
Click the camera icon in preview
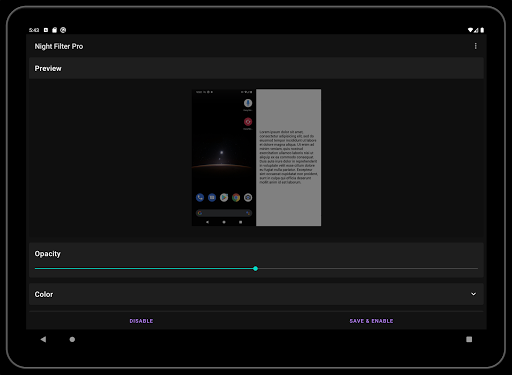coord(248,198)
